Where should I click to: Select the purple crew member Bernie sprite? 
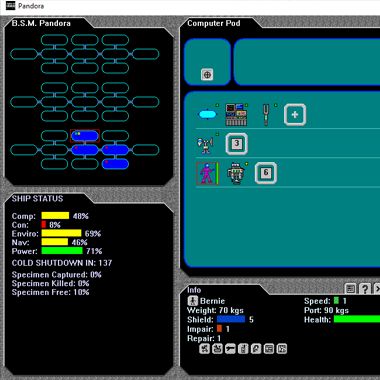(x=207, y=173)
